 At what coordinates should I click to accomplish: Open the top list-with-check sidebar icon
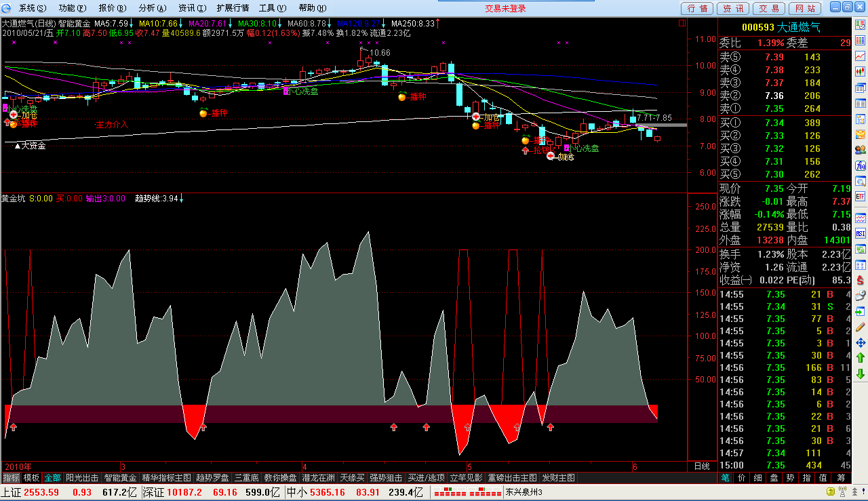point(860,24)
